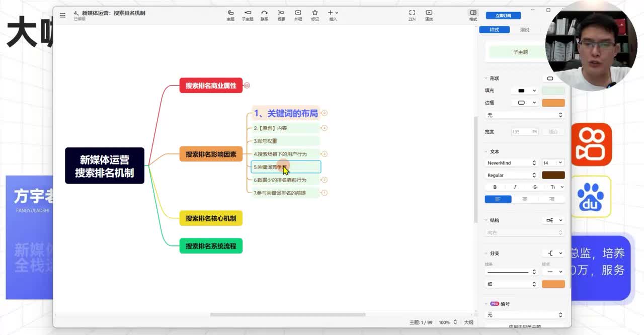644x335 pixels.
Task: Add a new topic (主题) from toolbar
Action: tap(230, 15)
